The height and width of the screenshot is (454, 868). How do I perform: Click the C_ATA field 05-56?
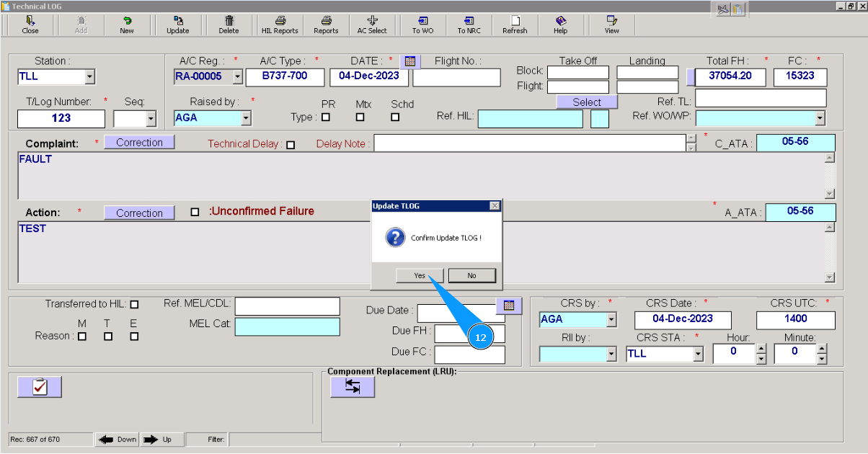pos(796,143)
